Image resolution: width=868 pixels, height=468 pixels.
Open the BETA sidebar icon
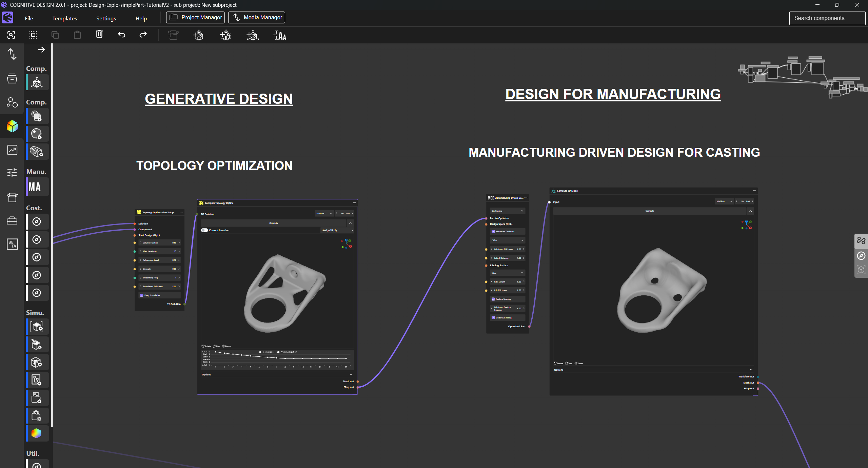[x=12, y=244]
